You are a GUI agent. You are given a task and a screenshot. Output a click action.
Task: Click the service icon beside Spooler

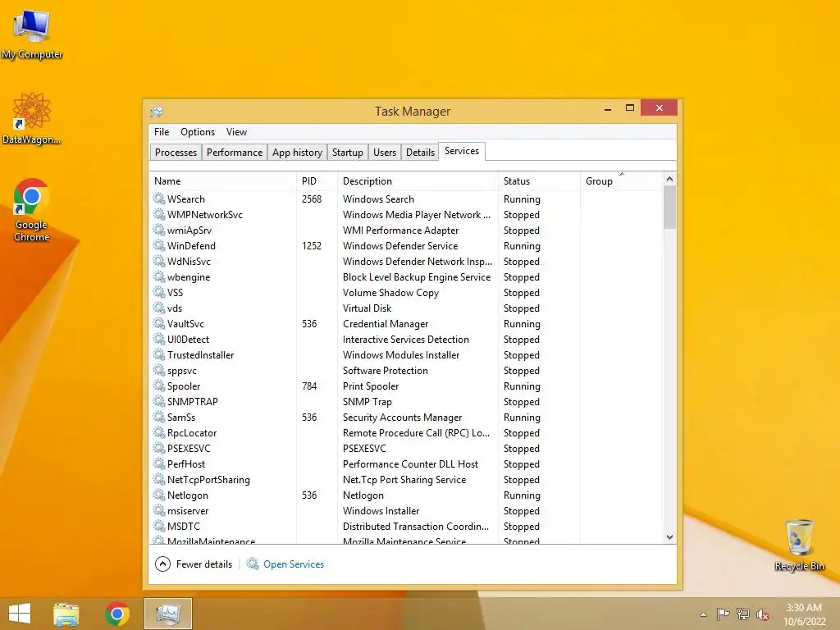tap(159, 386)
